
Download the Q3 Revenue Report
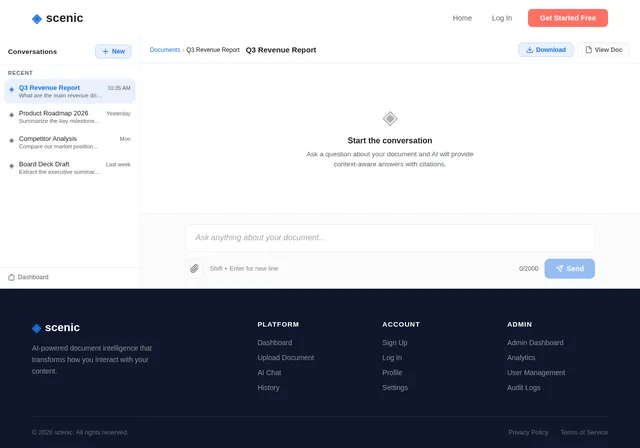point(546,50)
